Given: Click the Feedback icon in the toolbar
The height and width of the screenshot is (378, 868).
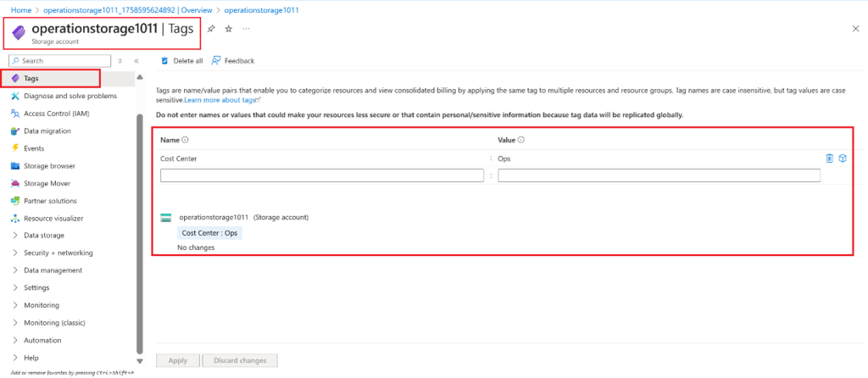Looking at the screenshot, I should 216,60.
